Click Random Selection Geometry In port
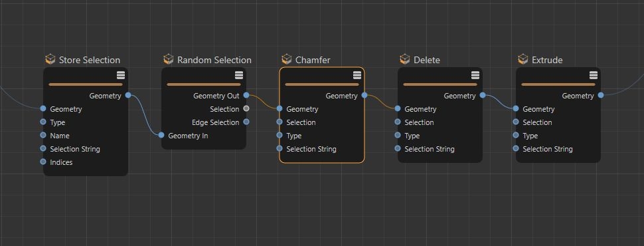The height and width of the screenshot is (246, 644). coord(161,135)
